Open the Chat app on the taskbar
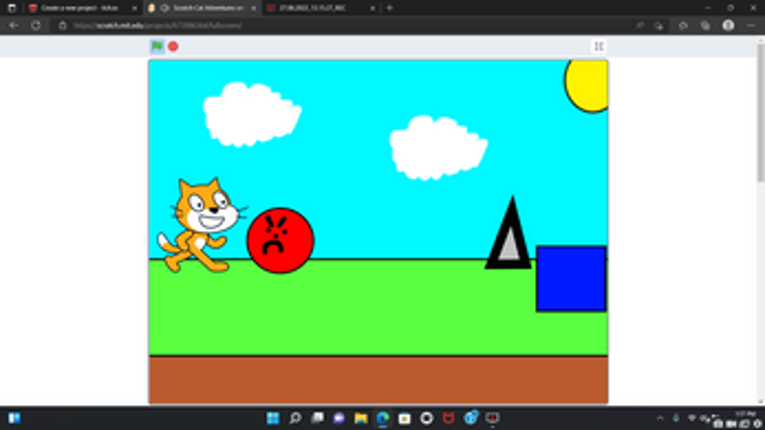The image size is (765, 430). [339, 418]
